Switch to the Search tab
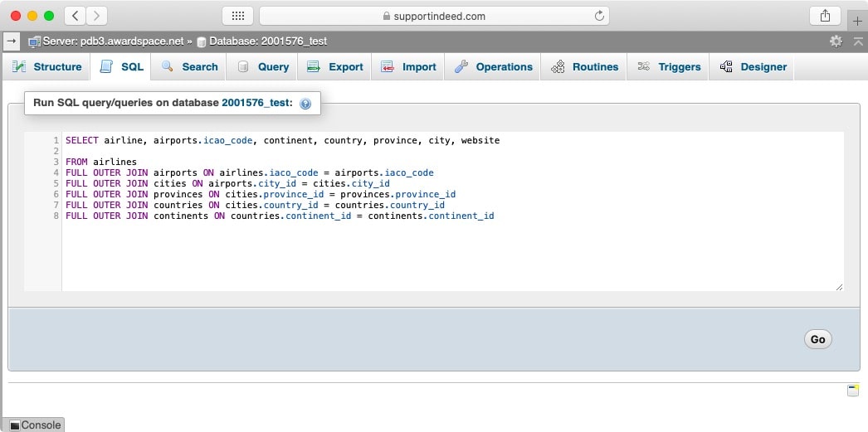Image resolution: width=868 pixels, height=432 pixels. point(190,67)
